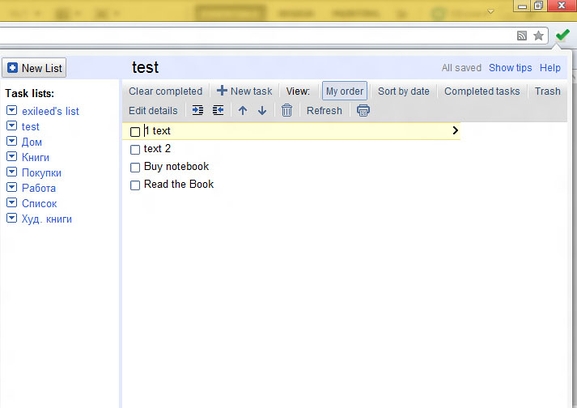Add a New task
577x408 pixels.
[x=244, y=91]
